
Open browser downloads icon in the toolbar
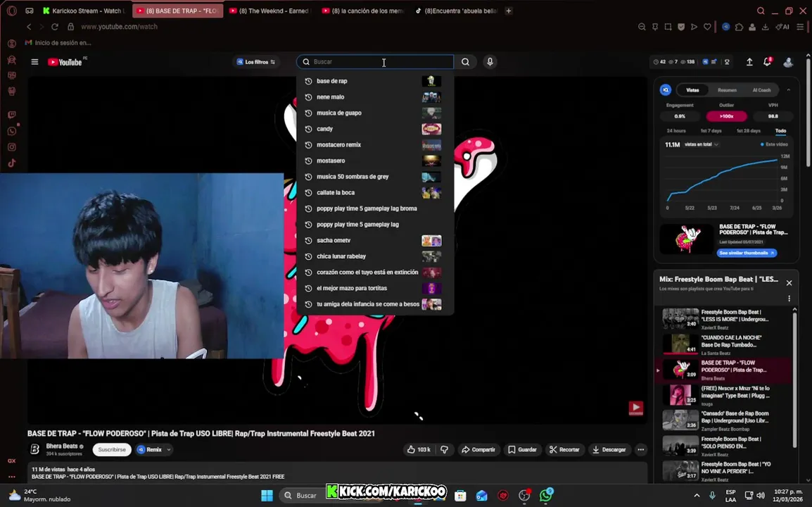point(765,27)
